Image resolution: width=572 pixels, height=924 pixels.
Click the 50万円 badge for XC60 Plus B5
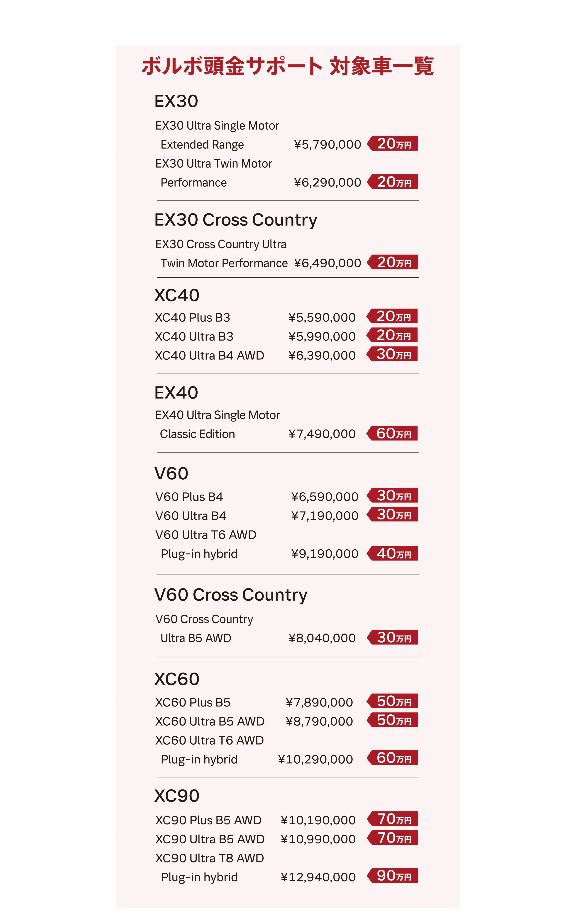[392, 701]
